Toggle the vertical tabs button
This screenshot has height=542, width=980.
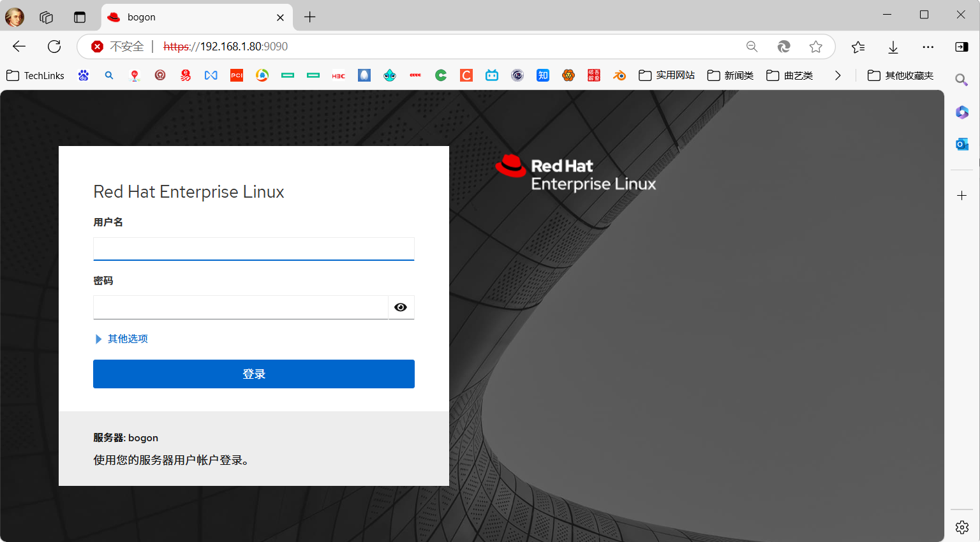click(80, 17)
